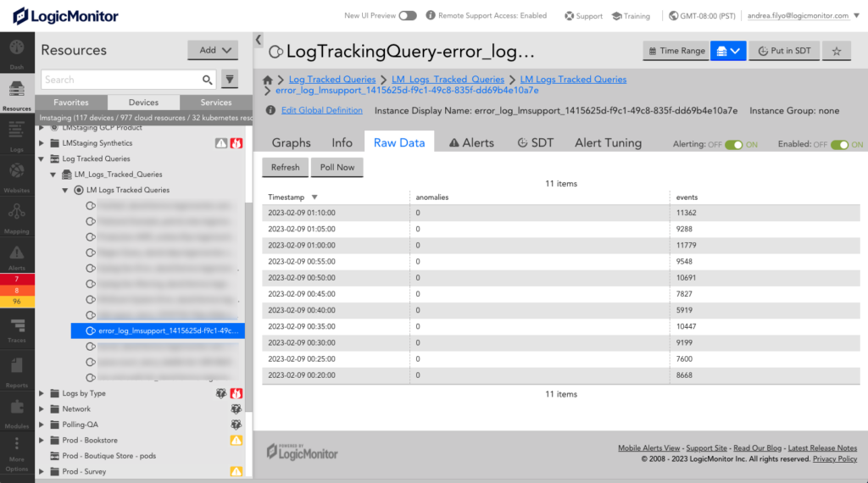
Task: Expand the Logs by Type folder
Action: 42,393
